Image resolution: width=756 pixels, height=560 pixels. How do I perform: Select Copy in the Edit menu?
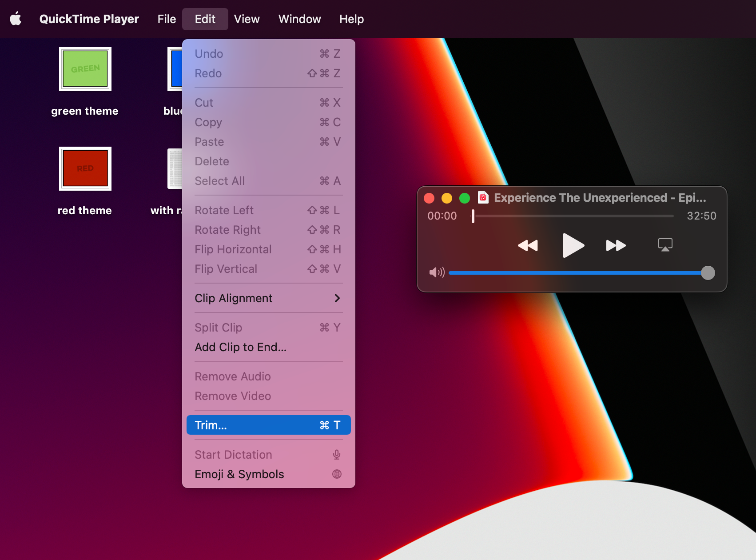[268, 122]
